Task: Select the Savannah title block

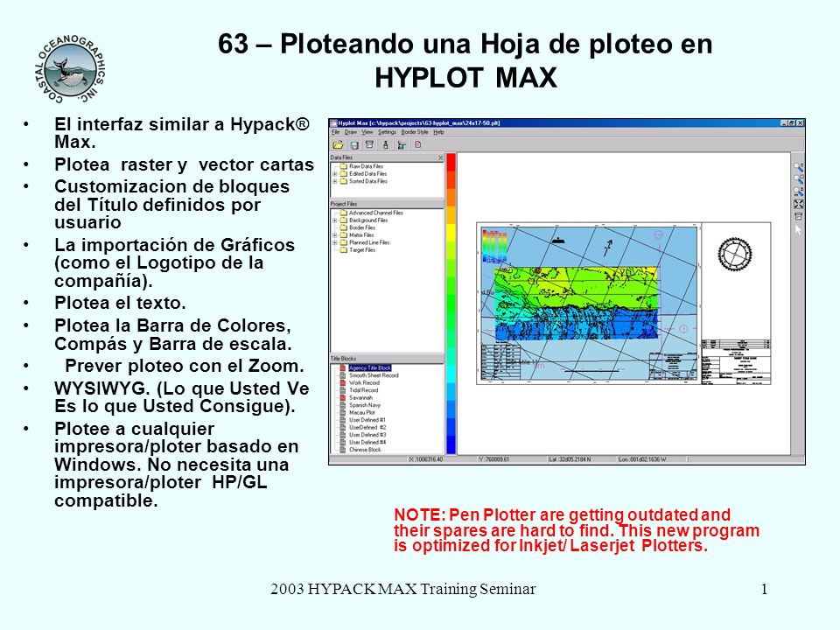Action: coord(360,398)
